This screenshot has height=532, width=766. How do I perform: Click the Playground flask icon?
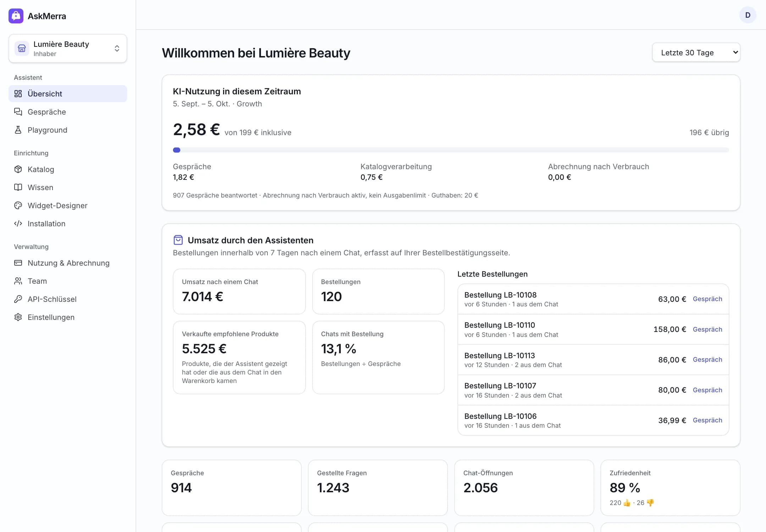pyautogui.click(x=18, y=130)
